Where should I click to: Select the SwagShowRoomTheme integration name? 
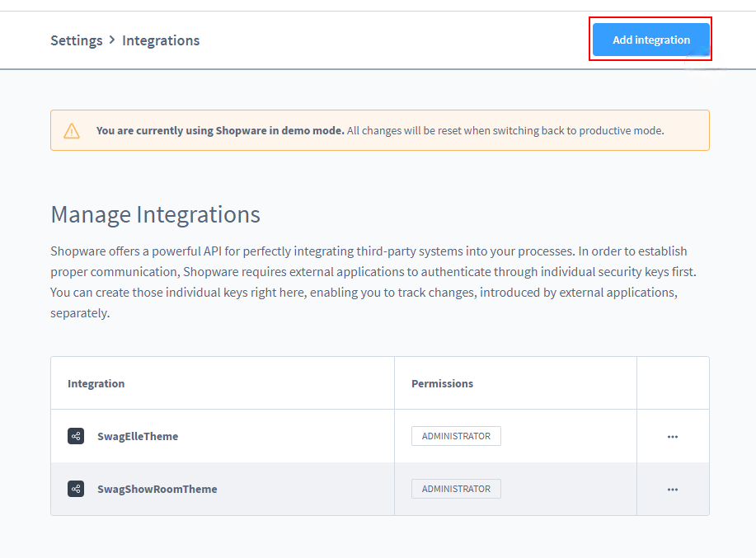click(x=157, y=489)
